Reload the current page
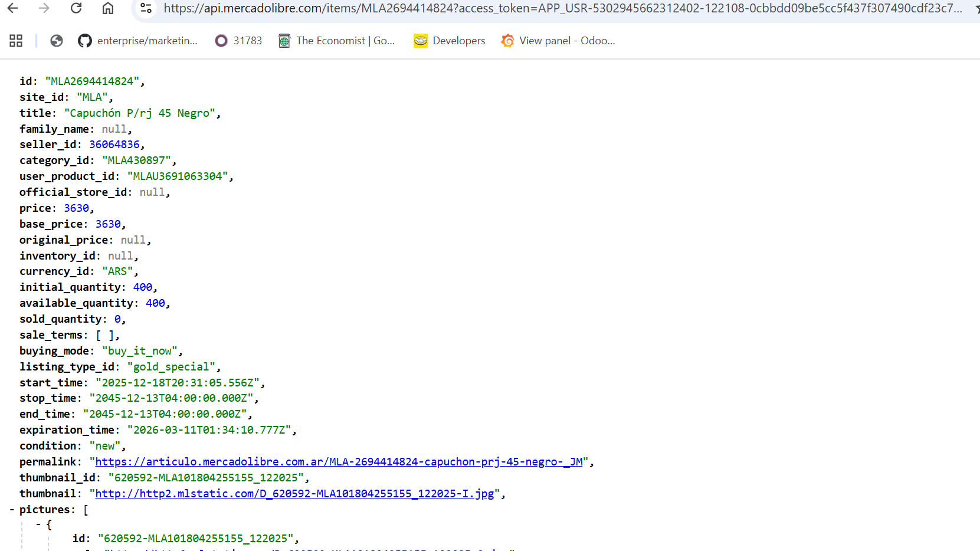The height and width of the screenshot is (551, 980). tap(76, 8)
